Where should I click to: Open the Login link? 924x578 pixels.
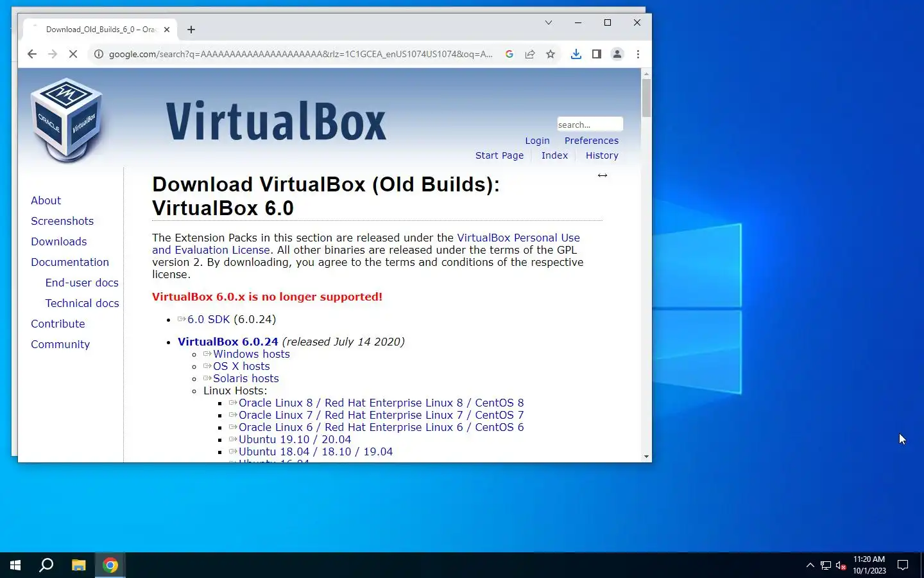(537, 141)
